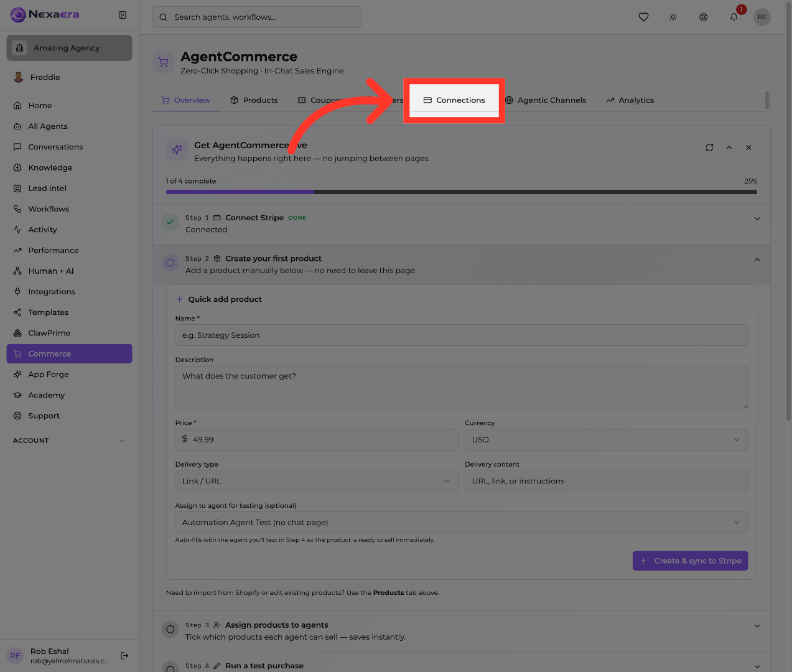The height and width of the screenshot is (672, 792).
Task: Open Support page
Action: 69,416
